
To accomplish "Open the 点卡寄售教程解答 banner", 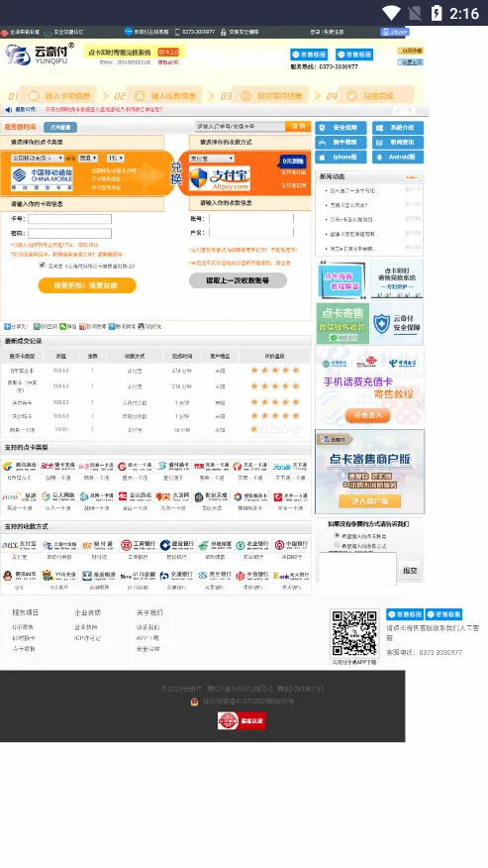I will 342,279.
